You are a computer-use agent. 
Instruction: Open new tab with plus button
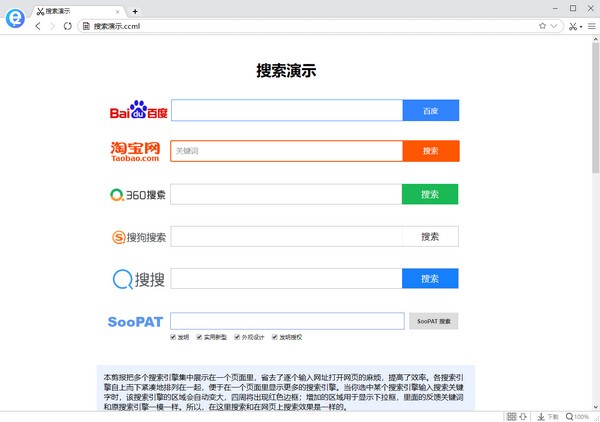pos(135,10)
